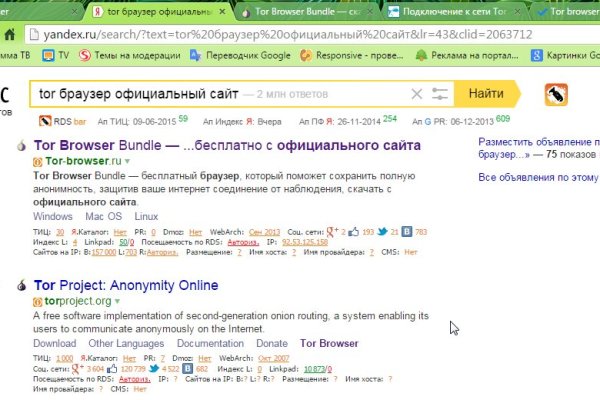Viewport: 600px width, 400px height.
Task: Open advanced search settings icon
Action: tap(440, 94)
